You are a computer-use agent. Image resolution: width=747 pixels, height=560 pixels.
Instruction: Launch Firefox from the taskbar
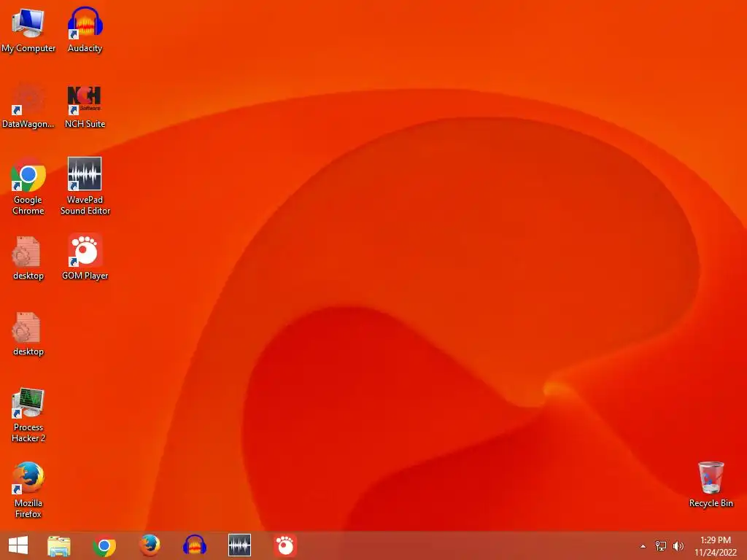point(149,545)
